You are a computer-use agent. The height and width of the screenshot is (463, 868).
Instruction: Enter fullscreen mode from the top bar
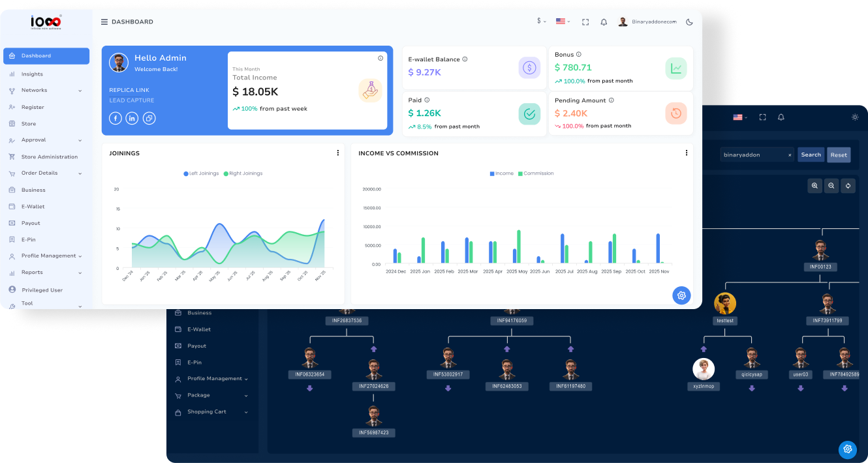coord(585,22)
